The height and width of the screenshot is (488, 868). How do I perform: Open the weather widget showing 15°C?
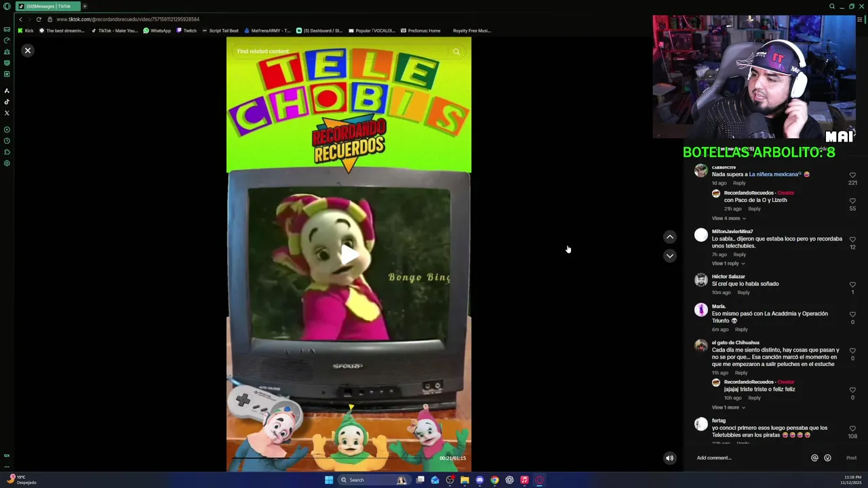[20, 480]
